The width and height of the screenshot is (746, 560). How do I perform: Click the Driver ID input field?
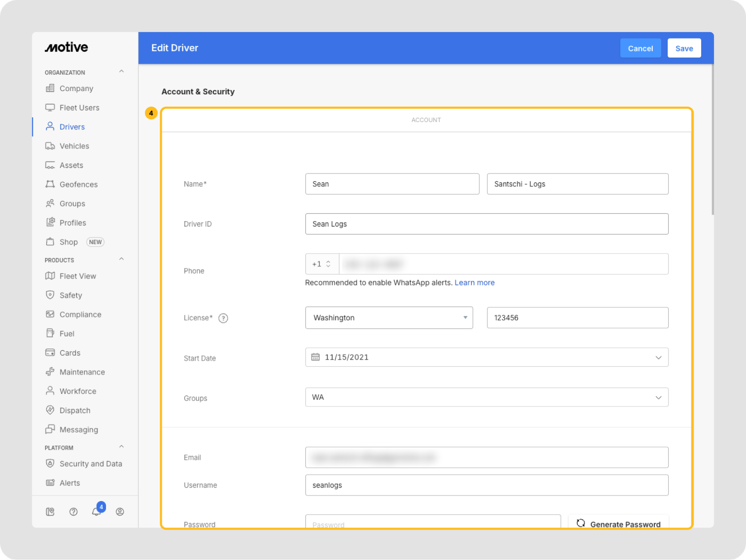coord(486,224)
